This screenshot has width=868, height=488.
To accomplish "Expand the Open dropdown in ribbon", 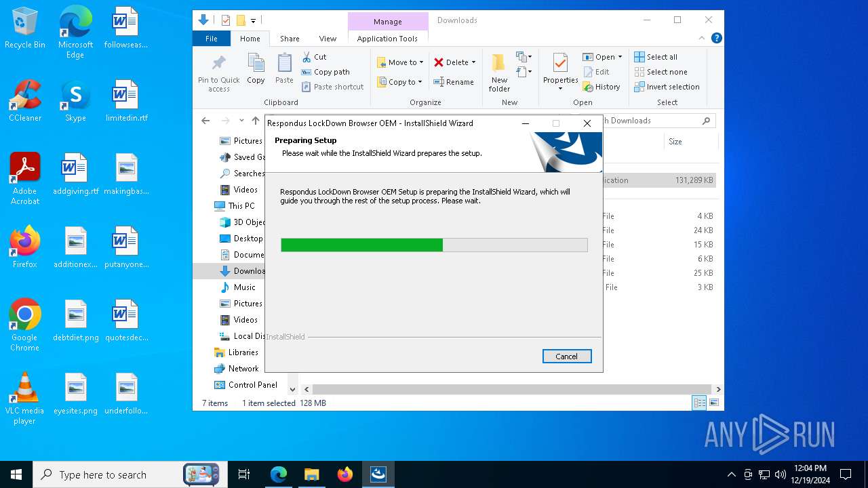I will [619, 58].
